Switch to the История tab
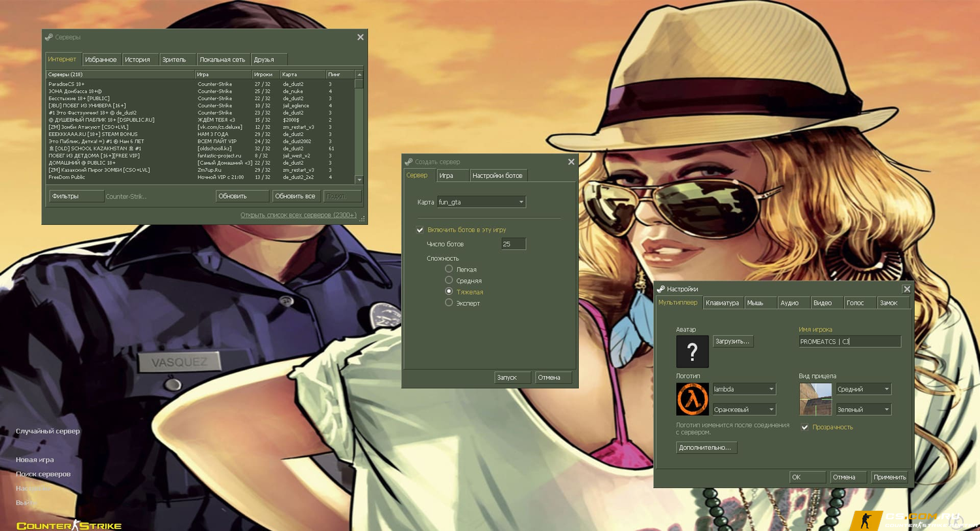The height and width of the screenshot is (531, 980). 140,60
